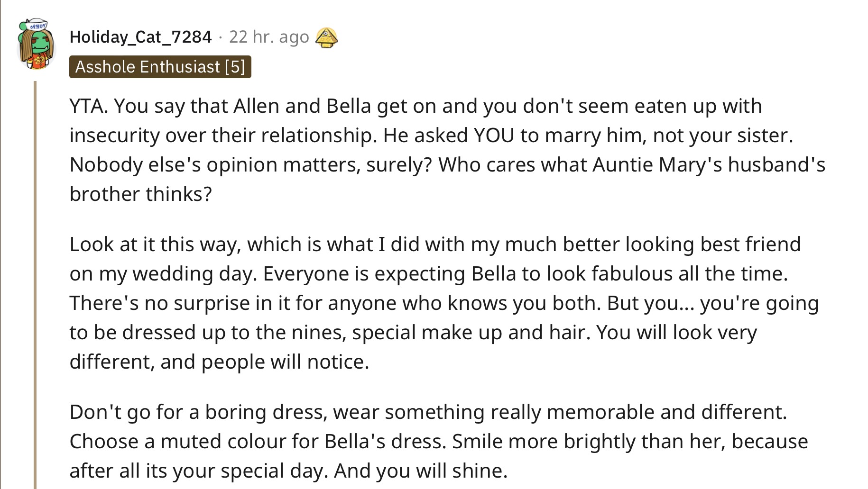Click the text "on my wedding day"
The height and width of the screenshot is (489, 868).
163,274
